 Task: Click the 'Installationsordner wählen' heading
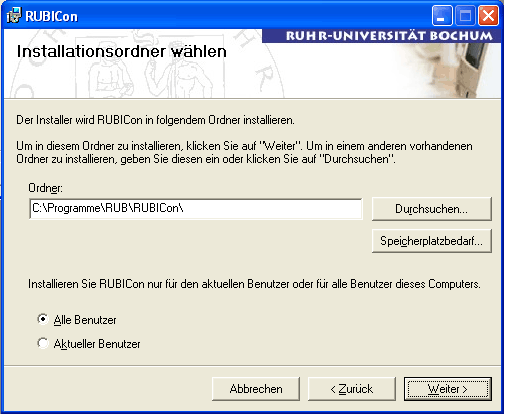(x=122, y=52)
